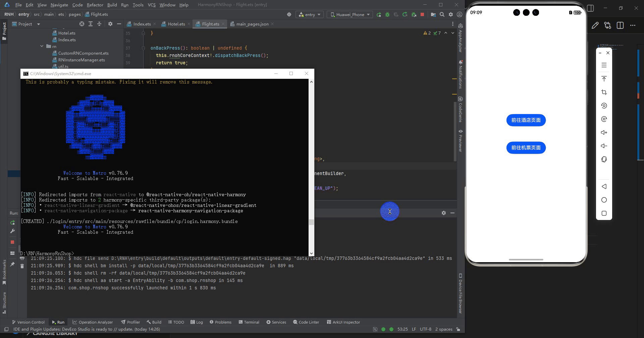Open the Search Everywhere magnifier icon
Image resolution: width=644 pixels, height=338 pixels.
(x=442, y=15)
